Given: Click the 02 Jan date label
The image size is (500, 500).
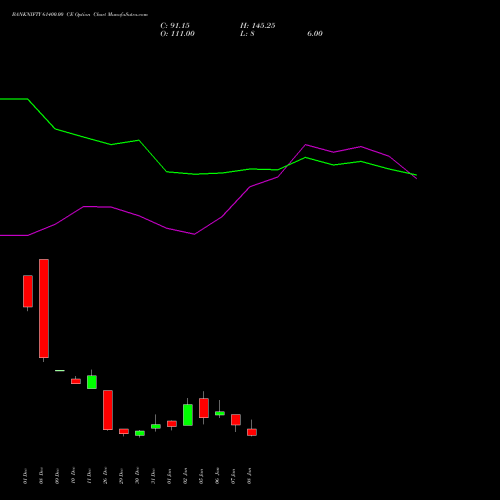Looking at the screenshot, I should pyautogui.click(x=185, y=476).
